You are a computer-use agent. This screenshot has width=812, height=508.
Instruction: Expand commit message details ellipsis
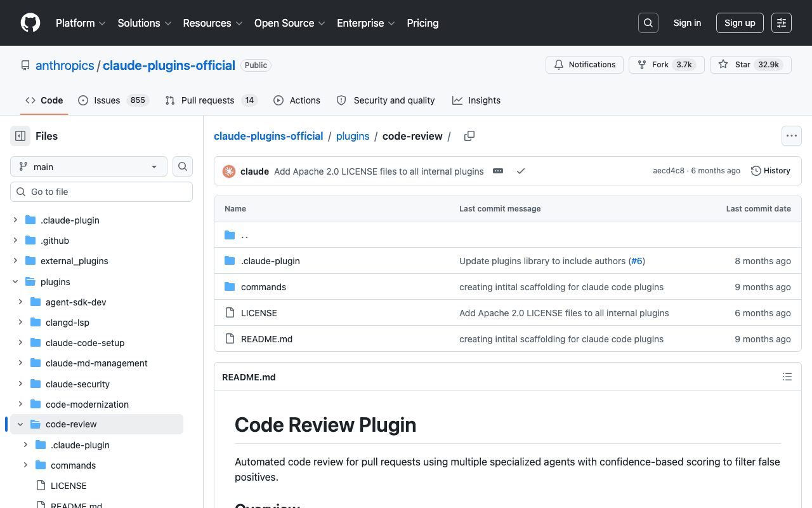[x=498, y=171]
